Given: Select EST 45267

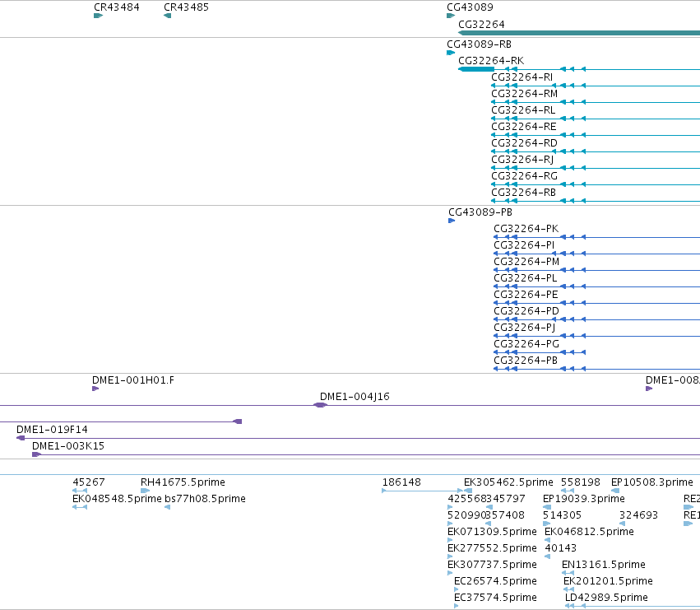Looking at the screenshot, I should pos(88,482).
